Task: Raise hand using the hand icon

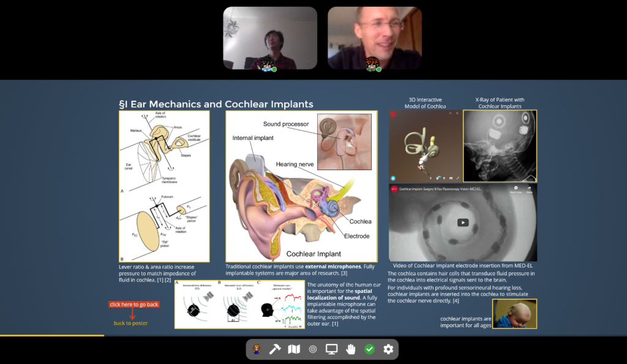Action: (x=351, y=349)
